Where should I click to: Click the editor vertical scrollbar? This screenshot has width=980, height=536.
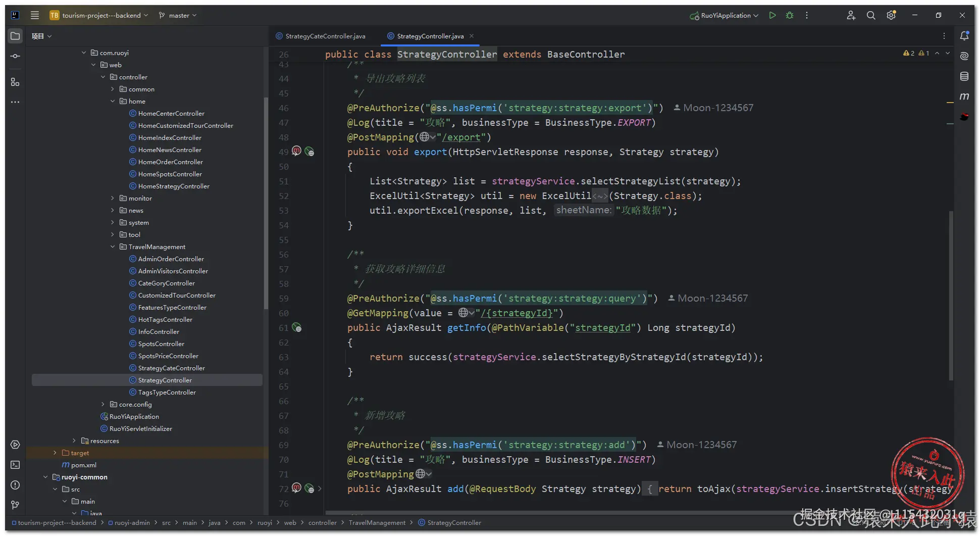coord(951,296)
